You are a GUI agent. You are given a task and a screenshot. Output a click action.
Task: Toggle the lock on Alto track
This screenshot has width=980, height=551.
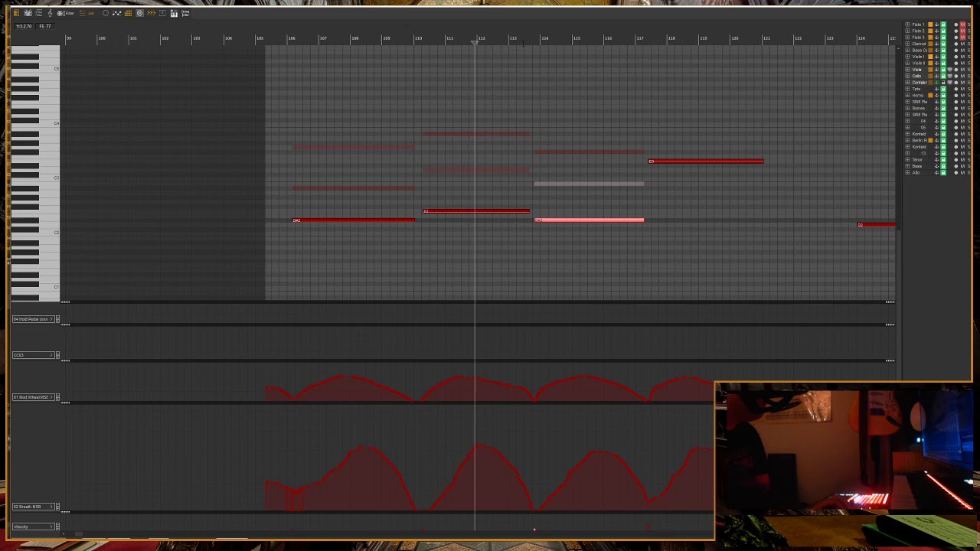[943, 173]
